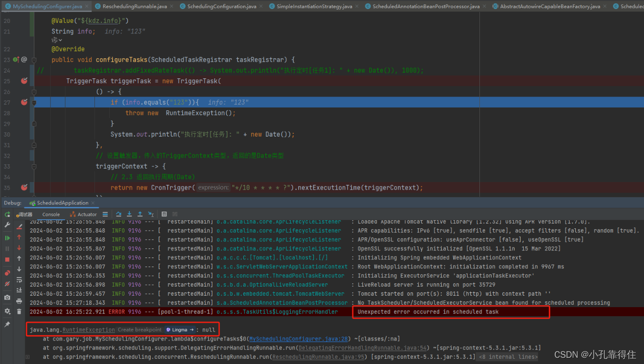Rerun ScheduledApplication debug session
The image size is (644, 364).
[x=7, y=214]
